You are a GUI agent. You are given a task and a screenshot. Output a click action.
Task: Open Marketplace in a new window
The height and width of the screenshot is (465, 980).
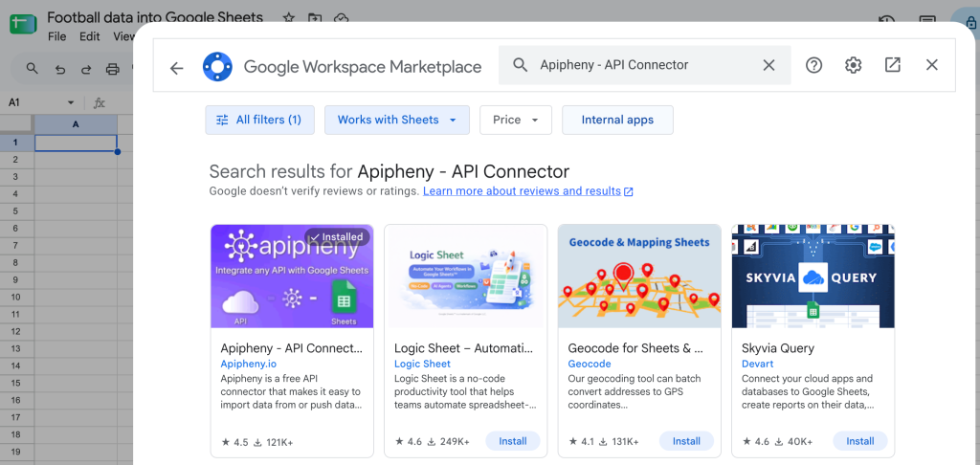click(x=893, y=65)
